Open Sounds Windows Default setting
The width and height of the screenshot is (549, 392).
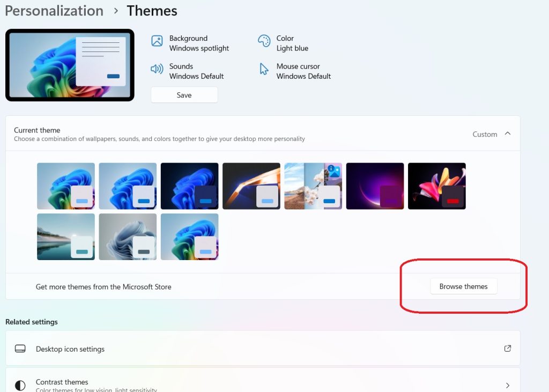point(187,71)
